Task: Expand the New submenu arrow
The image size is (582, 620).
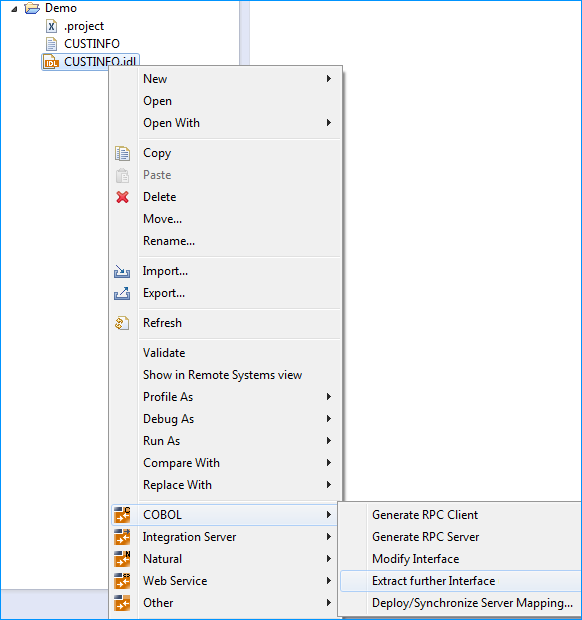Action: coord(329,79)
